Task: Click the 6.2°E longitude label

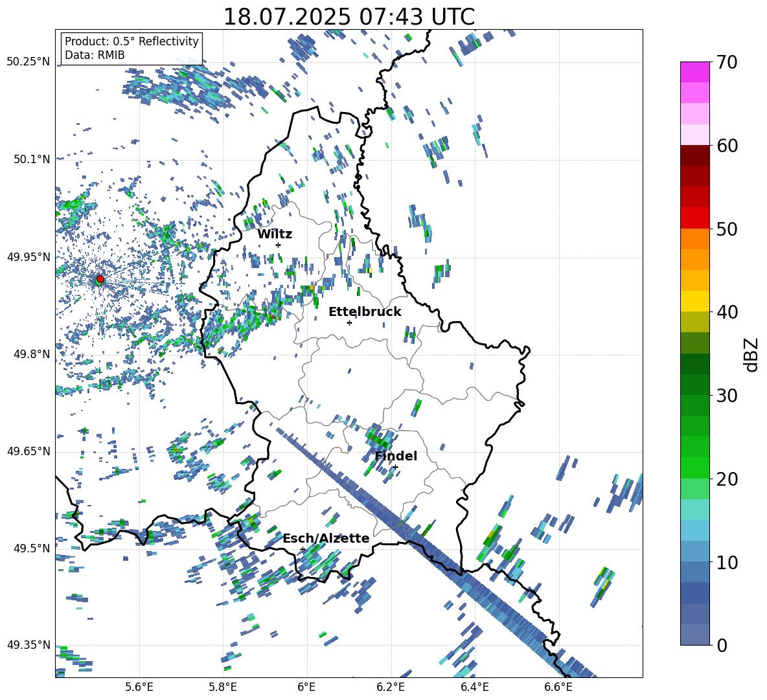Action: point(391,687)
